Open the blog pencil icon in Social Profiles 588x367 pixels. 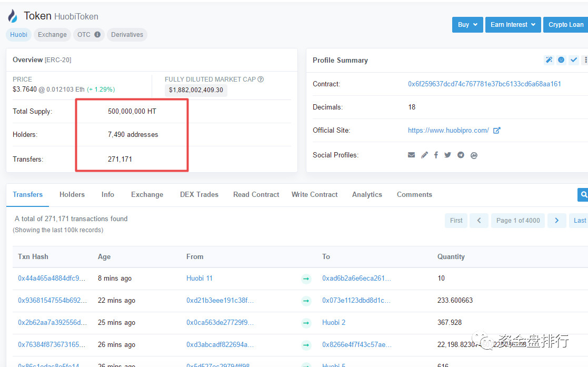424,155
